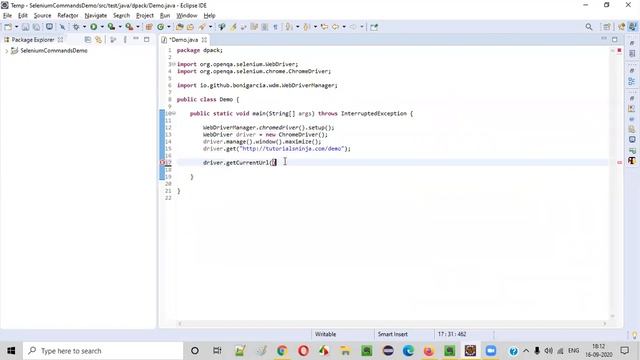
Task: Open the Run dropdown arrow
Action: click(x=102, y=27)
